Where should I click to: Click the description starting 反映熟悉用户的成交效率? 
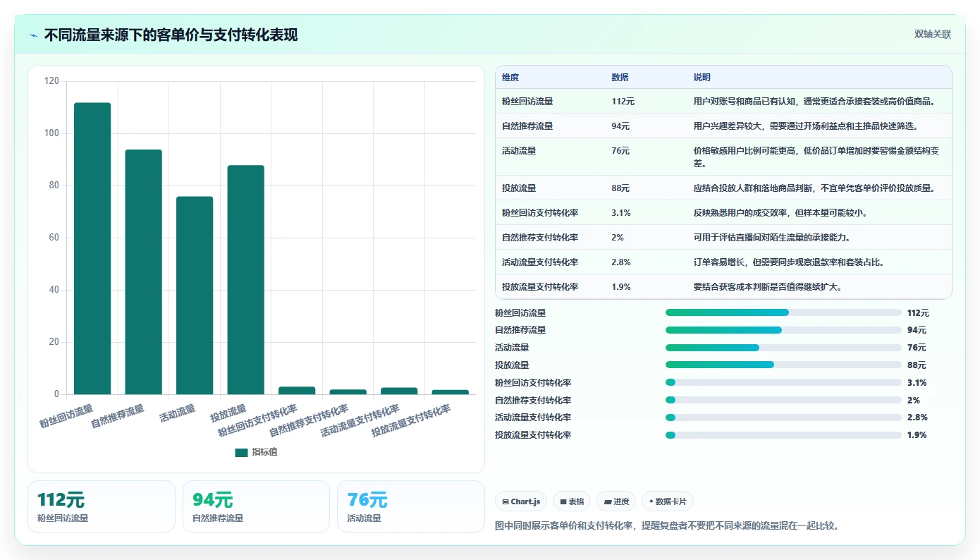point(780,213)
